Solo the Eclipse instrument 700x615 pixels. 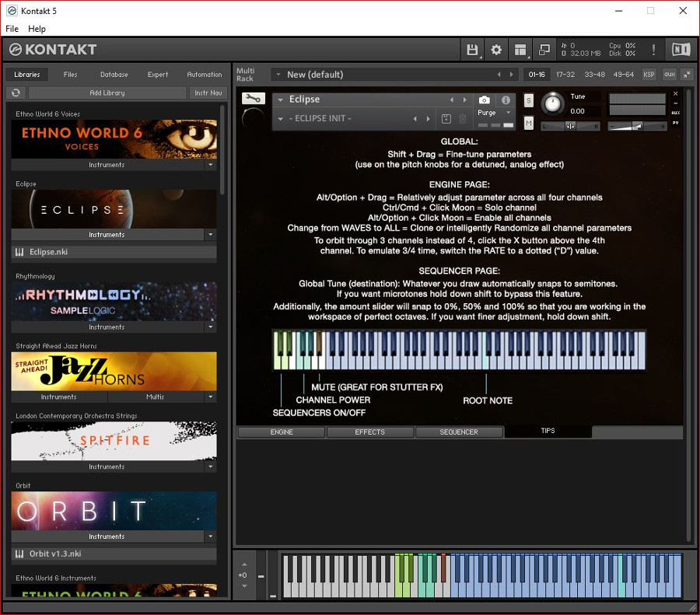tap(529, 100)
